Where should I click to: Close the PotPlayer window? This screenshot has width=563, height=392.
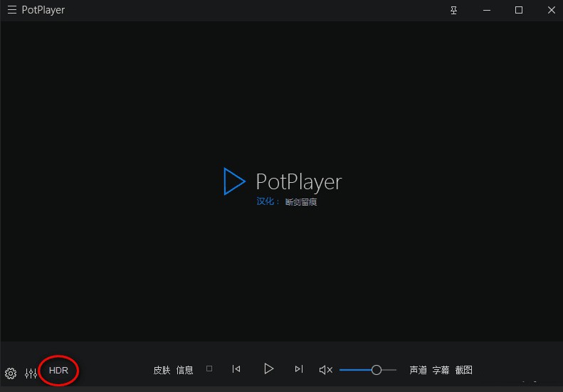coord(552,10)
